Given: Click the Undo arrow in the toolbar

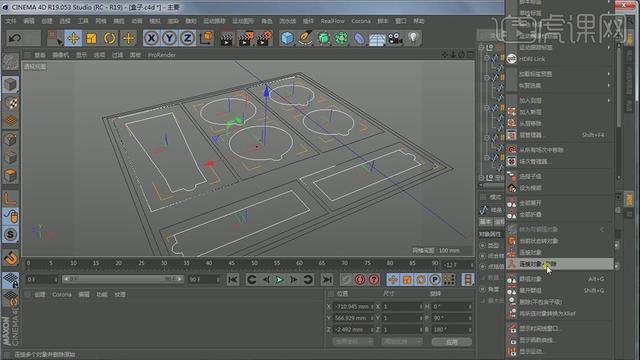Looking at the screenshot, I should 16,38.
